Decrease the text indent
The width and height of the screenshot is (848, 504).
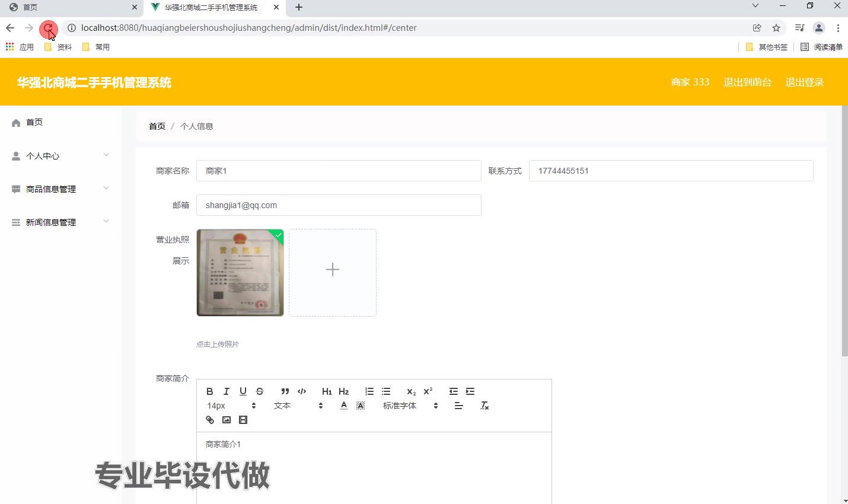click(x=454, y=391)
